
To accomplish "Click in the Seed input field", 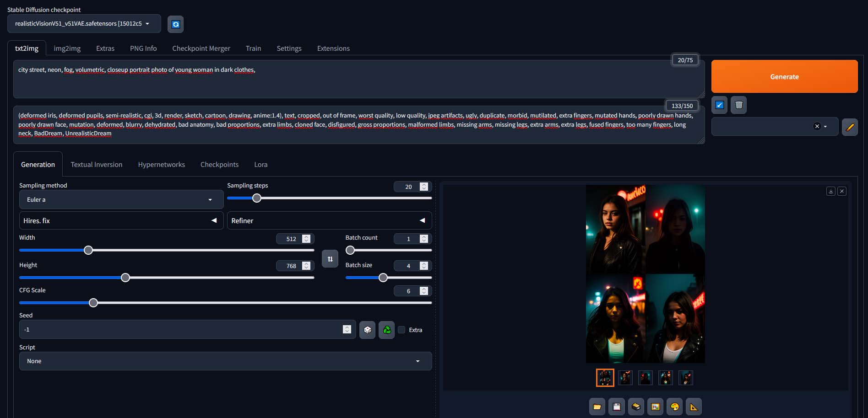I will point(188,329).
